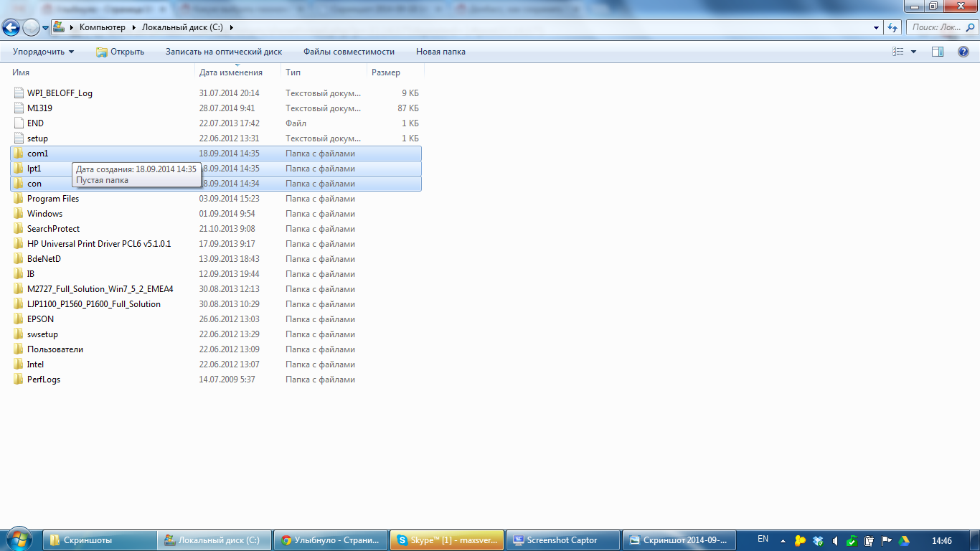The image size is (980, 551).
Task: Click Записать на оптический диск
Action: point(224,52)
